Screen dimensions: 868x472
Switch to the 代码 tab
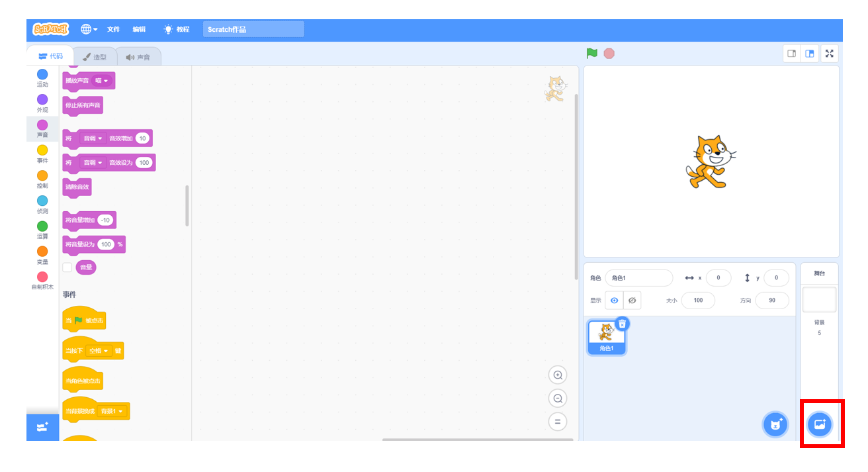50,56
